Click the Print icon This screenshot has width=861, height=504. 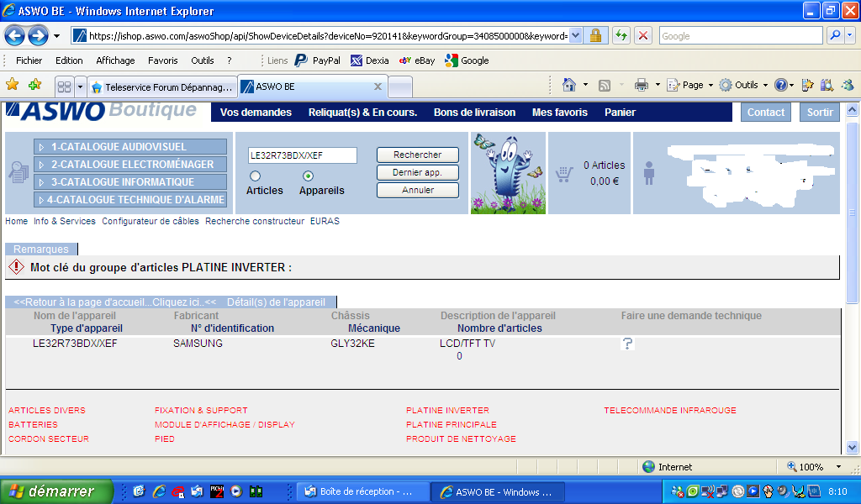641,85
